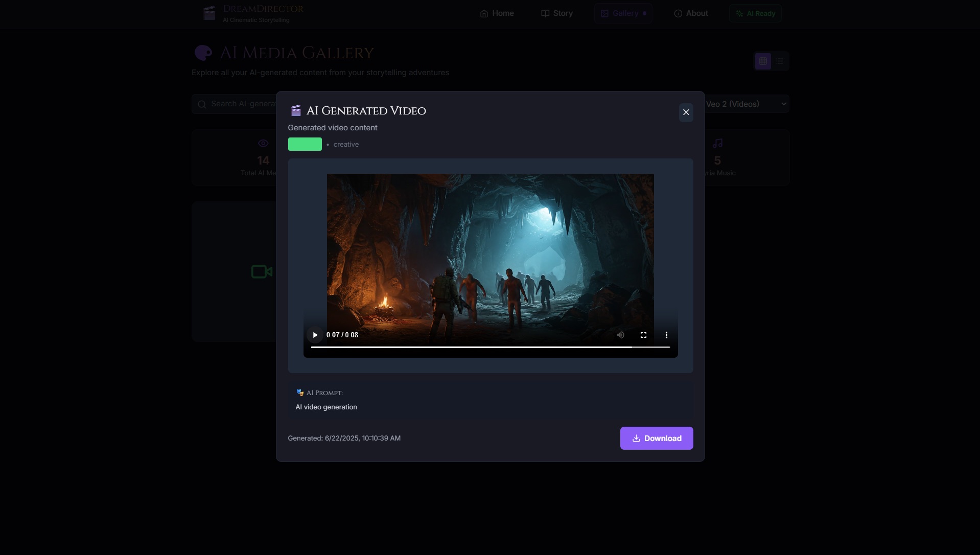Download the generated video
Viewport: 980px width, 555px height.
tap(657, 438)
